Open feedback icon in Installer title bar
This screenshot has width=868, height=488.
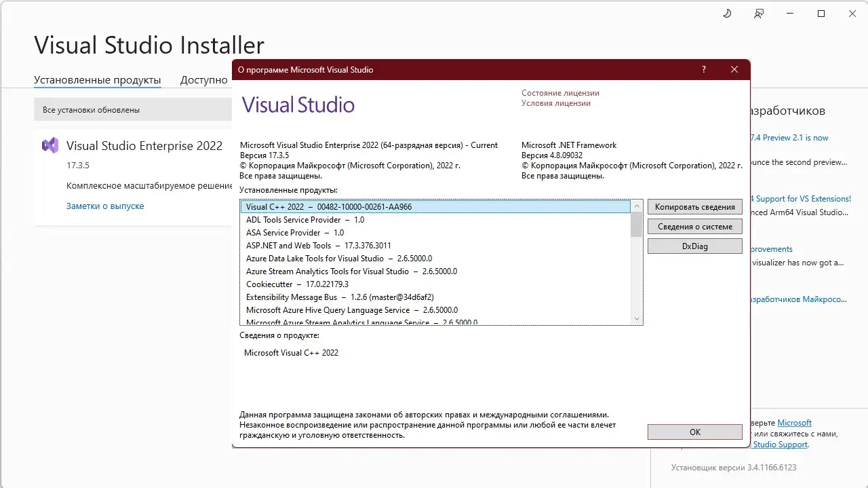click(759, 14)
